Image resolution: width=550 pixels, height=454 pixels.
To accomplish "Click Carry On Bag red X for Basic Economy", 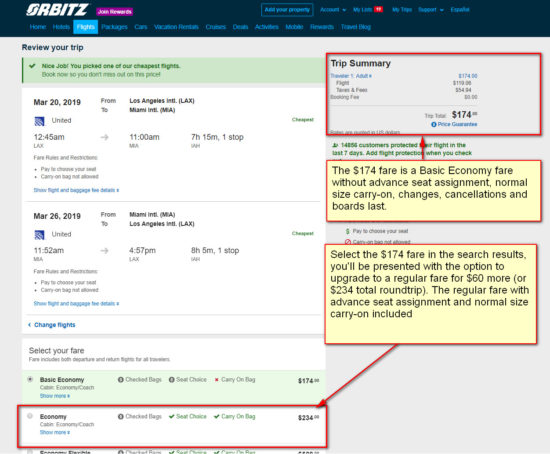I will click(217, 380).
